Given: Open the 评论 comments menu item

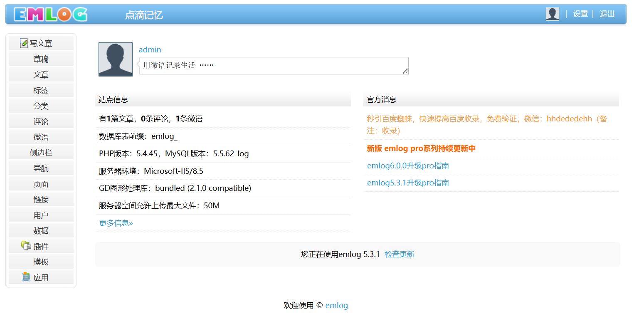Looking at the screenshot, I should (41, 121).
